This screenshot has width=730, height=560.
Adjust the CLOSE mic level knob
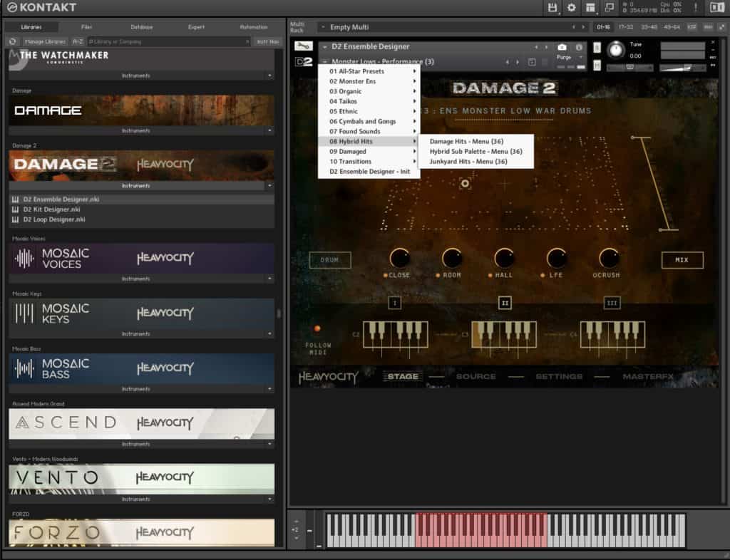pos(399,257)
